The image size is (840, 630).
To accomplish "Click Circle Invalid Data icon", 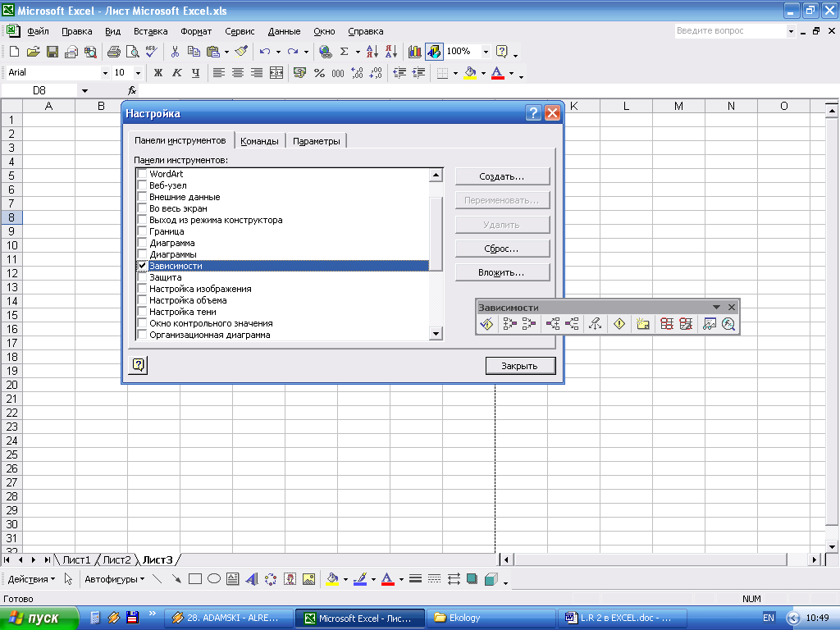I will [x=666, y=324].
